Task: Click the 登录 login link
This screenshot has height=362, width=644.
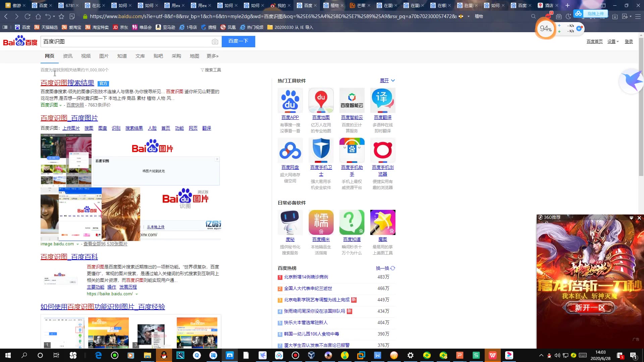Action: tap(629, 42)
